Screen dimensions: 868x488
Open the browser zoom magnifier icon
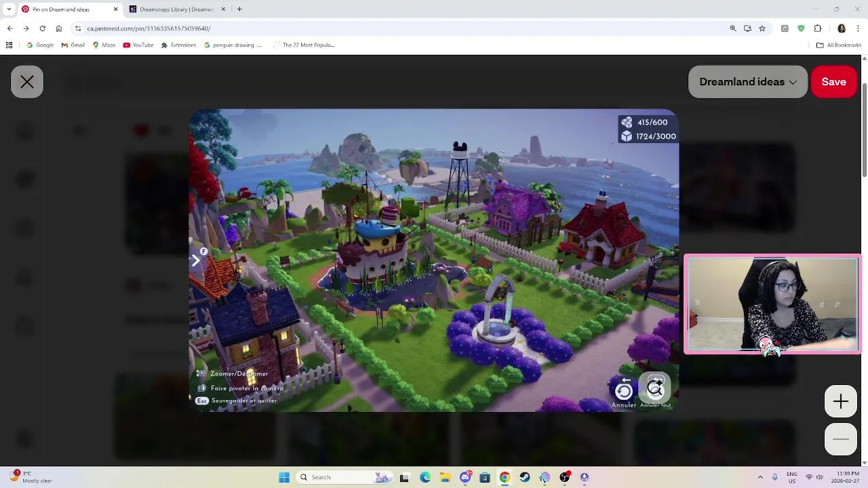pos(733,28)
